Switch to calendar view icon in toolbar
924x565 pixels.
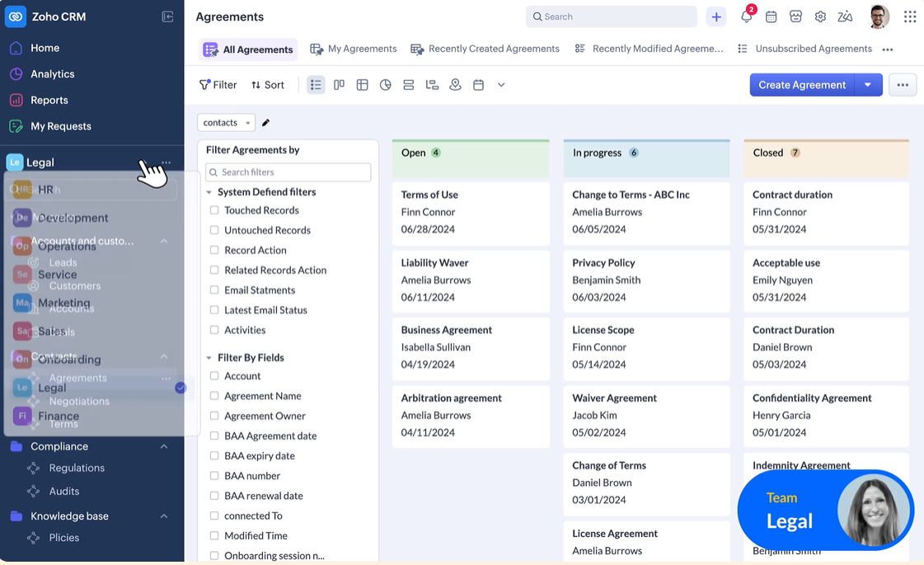coord(479,85)
